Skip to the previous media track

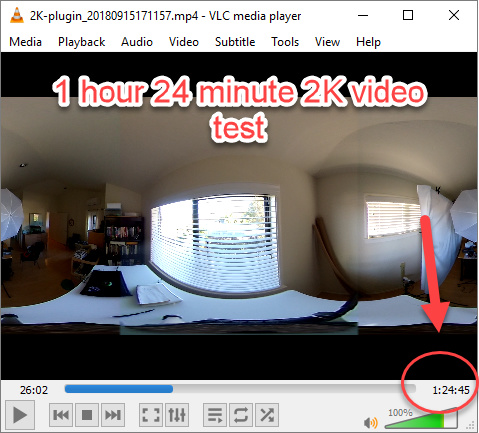(x=61, y=415)
